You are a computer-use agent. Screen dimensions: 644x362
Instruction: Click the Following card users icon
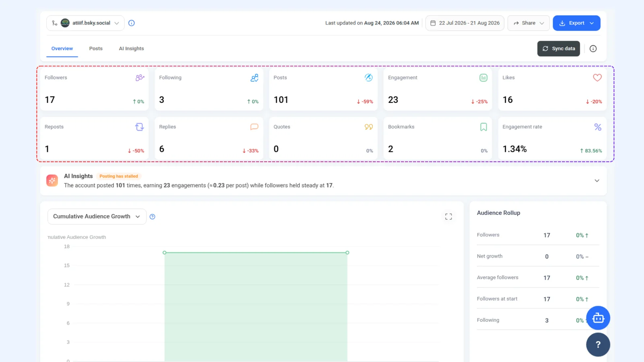[x=254, y=78]
